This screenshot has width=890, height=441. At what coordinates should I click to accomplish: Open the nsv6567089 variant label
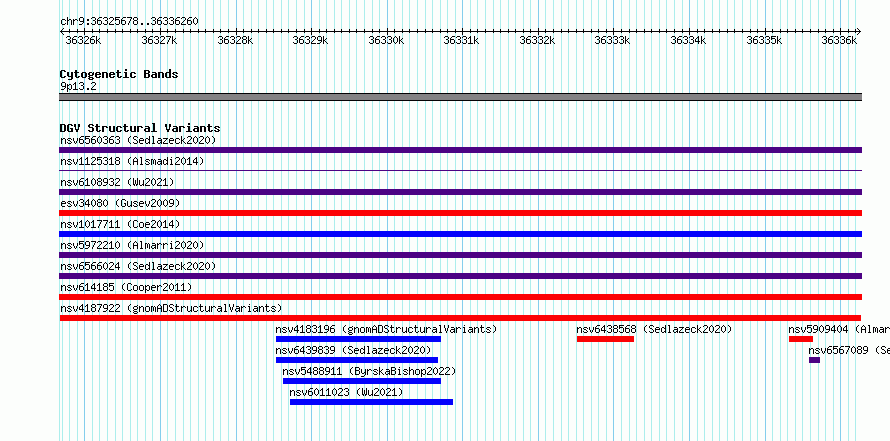pos(849,350)
